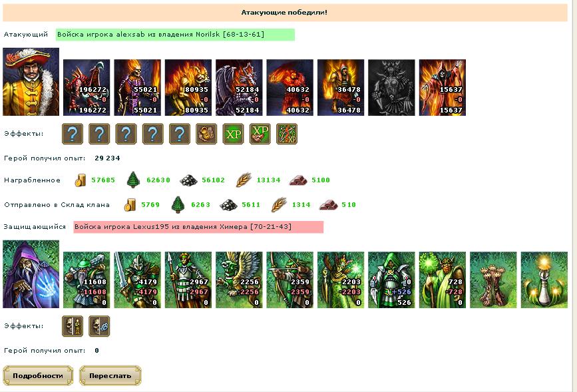Image resolution: width=577 pixels, height=392 pixels.
Task: Select the attacker hero portrait with red hat
Action: (x=31, y=82)
